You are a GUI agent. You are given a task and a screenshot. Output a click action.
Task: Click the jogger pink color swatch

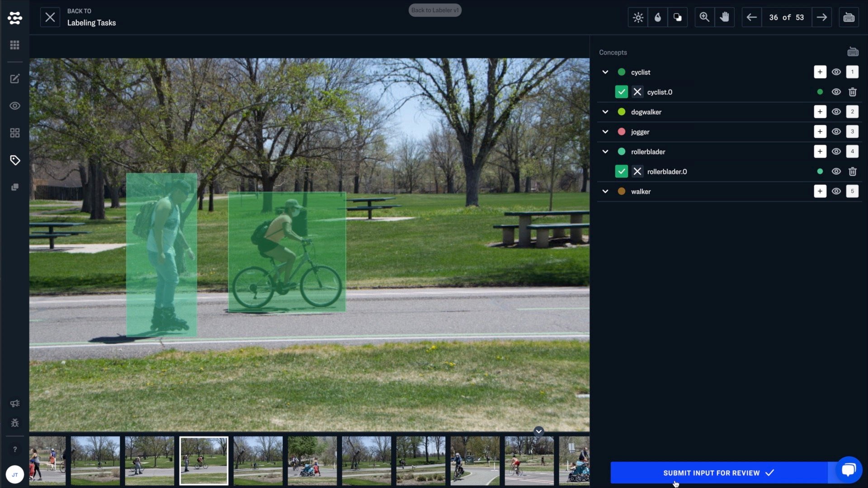[622, 132]
